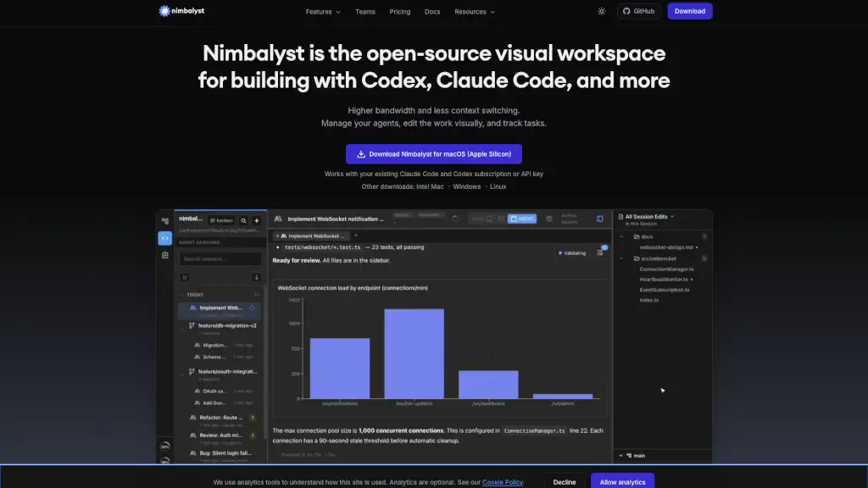The height and width of the screenshot is (488, 868).
Task: Click the tallest /ws/live-updates chart bar
Action: pyautogui.click(x=414, y=353)
